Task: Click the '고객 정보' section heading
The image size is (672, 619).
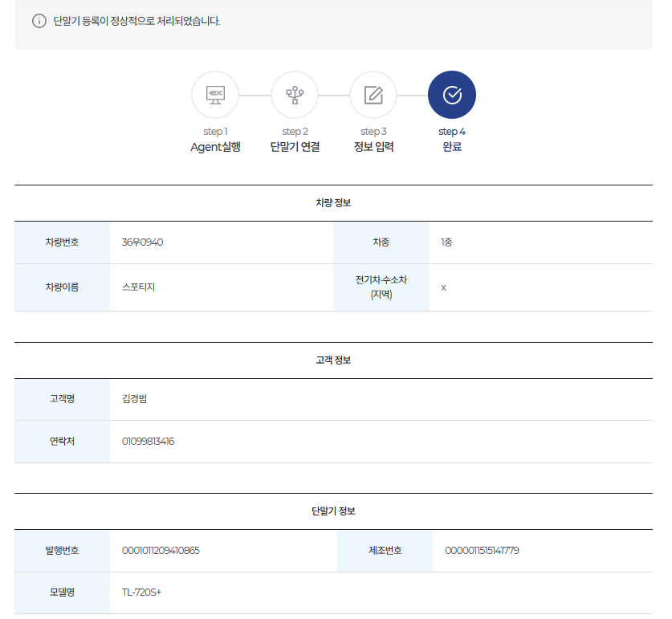Action: [333, 360]
